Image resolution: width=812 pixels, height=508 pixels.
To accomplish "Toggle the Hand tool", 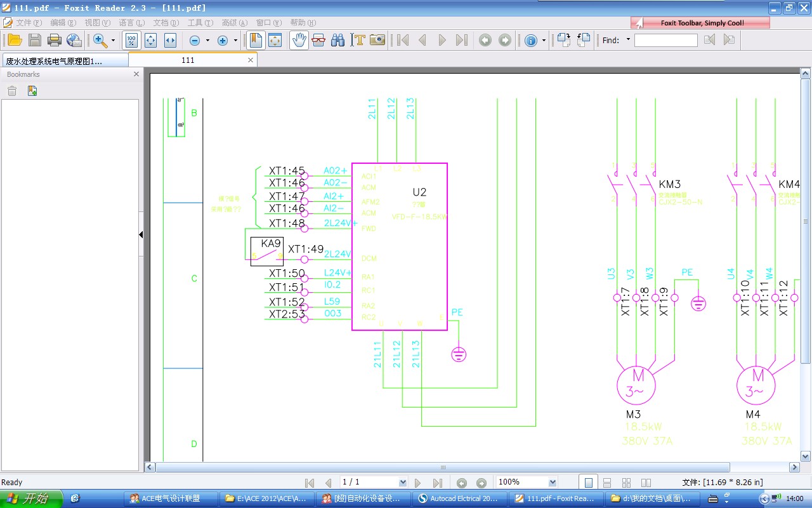I will click(299, 40).
